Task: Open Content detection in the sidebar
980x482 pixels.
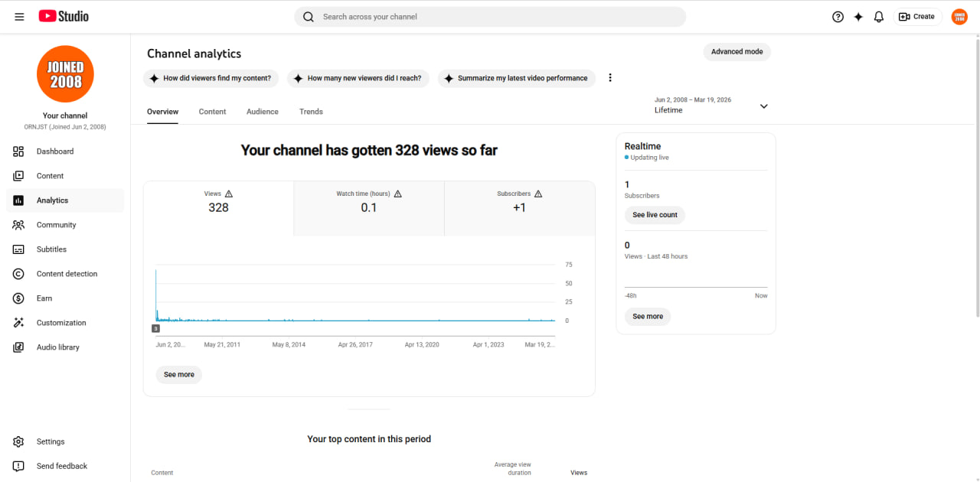Action: click(x=65, y=274)
